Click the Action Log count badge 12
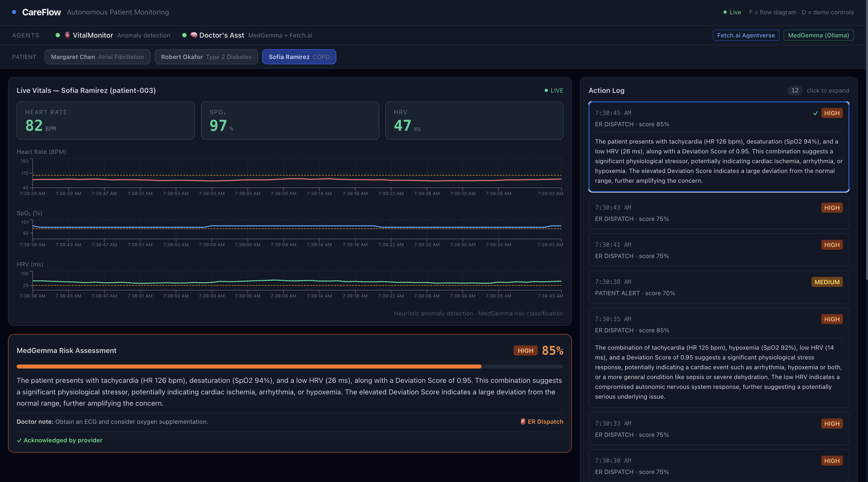Screen dimensions: 868x482 pyautogui.click(x=795, y=90)
